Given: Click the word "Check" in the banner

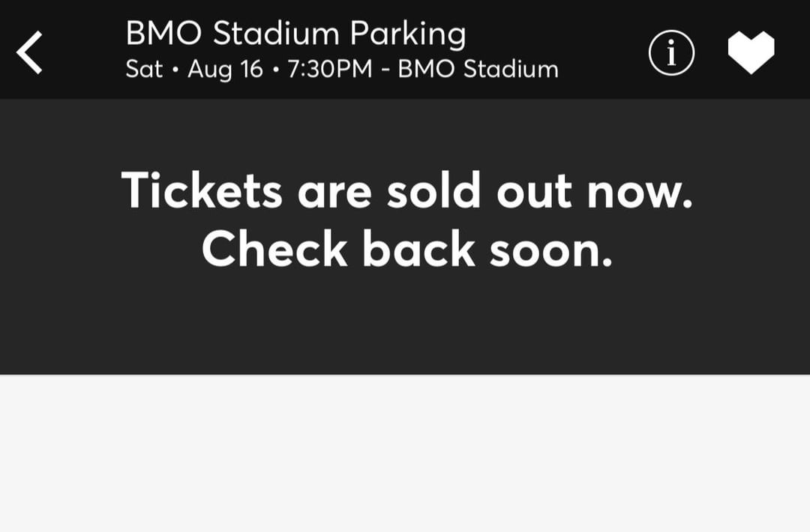Looking at the screenshot, I should (274, 249).
